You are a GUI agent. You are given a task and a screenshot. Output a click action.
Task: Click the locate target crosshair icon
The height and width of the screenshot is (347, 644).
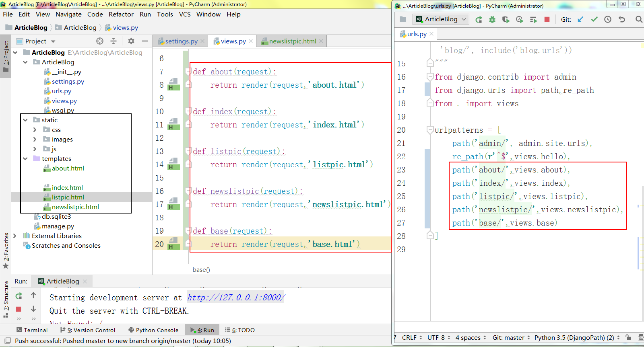[100, 41]
